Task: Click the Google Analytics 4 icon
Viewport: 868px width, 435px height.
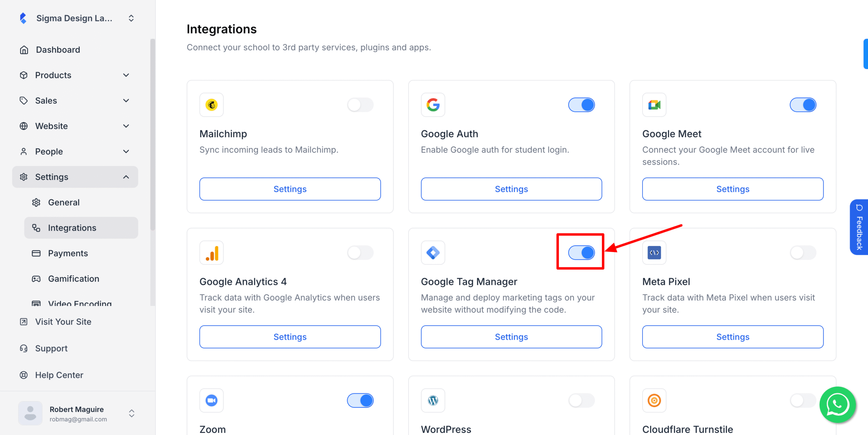Action: point(211,252)
